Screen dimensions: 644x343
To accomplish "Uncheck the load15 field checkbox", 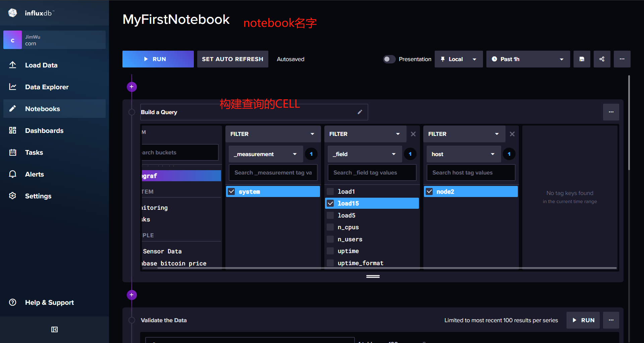I will tap(330, 203).
